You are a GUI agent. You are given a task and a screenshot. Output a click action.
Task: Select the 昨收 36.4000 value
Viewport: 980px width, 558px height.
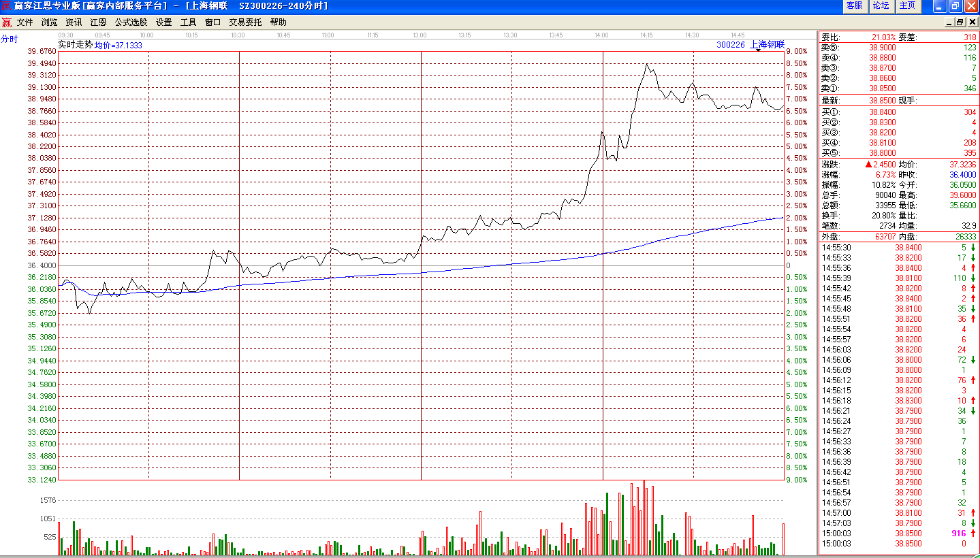[964, 175]
